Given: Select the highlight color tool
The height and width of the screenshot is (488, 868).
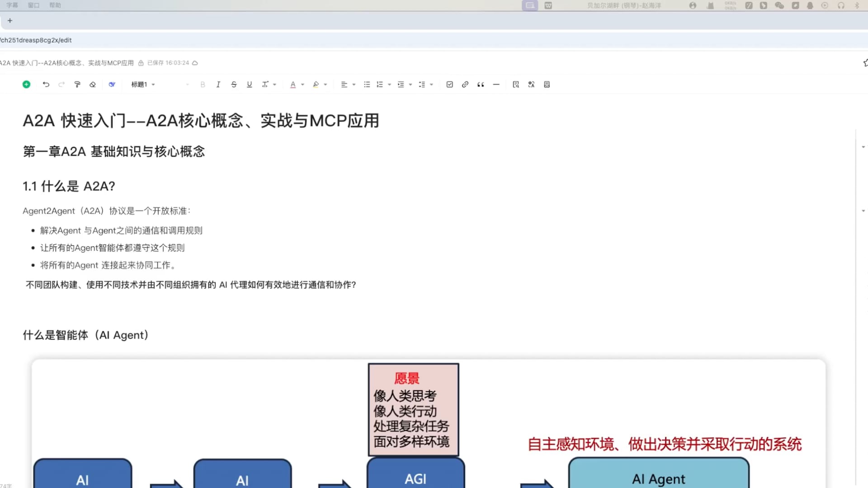Looking at the screenshot, I should pyautogui.click(x=316, y=84).
